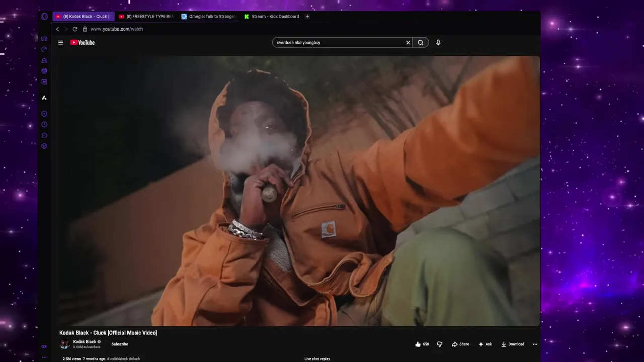Click the #kodakblack hashtag
Image resolution: width=644 pixels, height=362 pixels.
pos(117,359)
